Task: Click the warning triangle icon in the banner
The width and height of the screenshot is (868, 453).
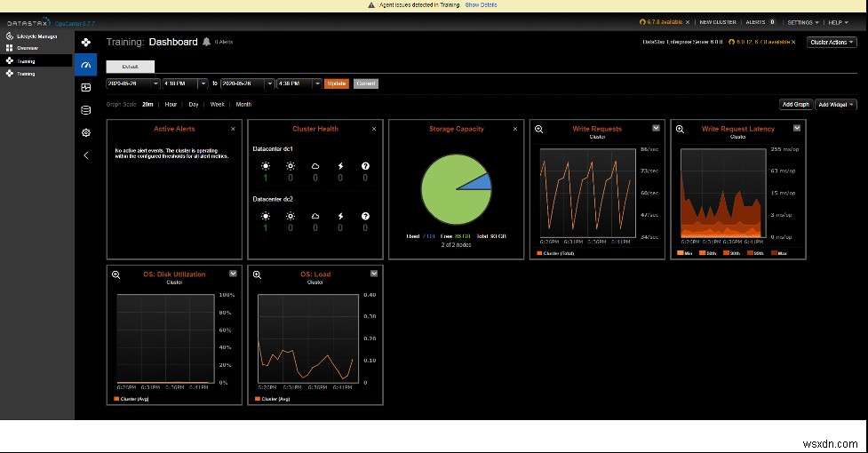Action: pos(371,5)
